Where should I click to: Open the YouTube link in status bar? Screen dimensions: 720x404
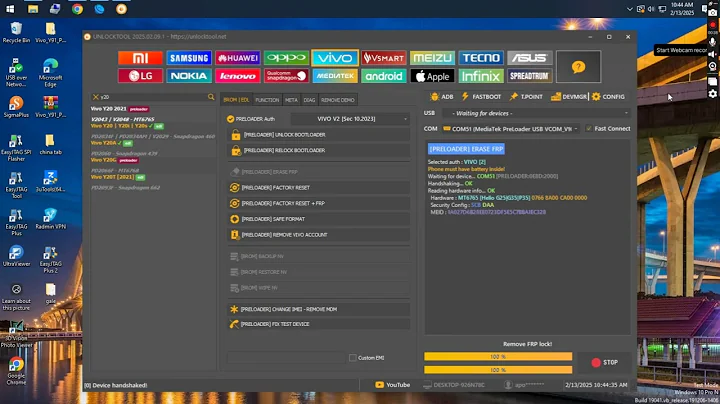point(393,385)
